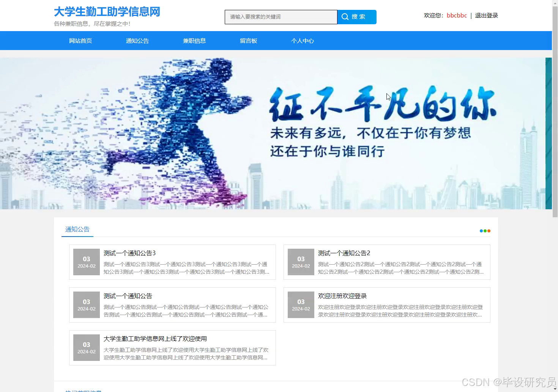Click the tagline 各种兼职信息，尽在掌握之中！
This screenshot has height=392, width=558.
(92, 24)
